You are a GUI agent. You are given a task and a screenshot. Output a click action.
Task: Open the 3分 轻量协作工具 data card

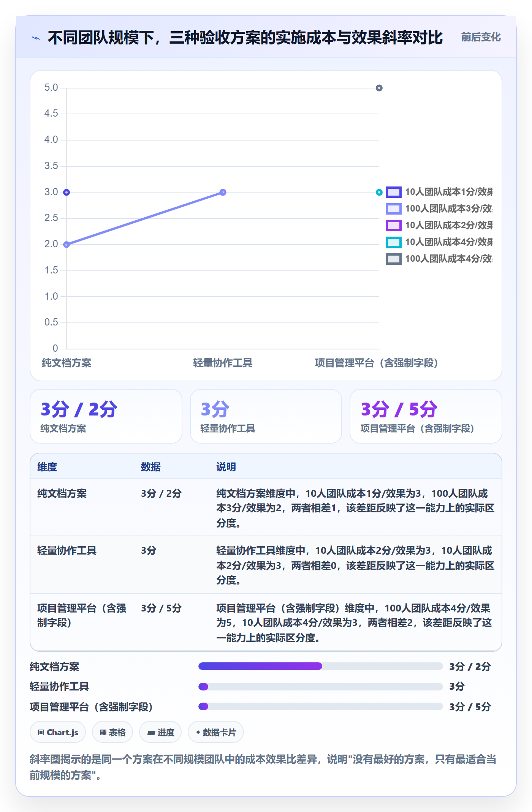click(x=266, y=416)
